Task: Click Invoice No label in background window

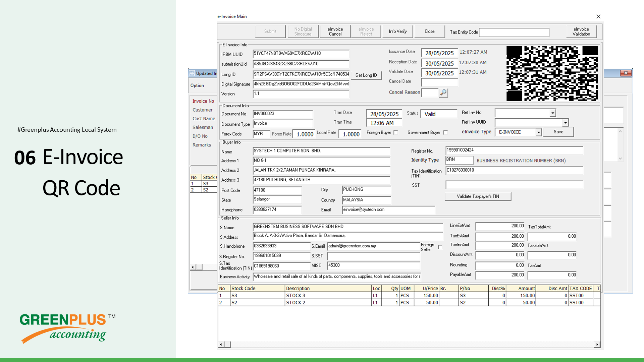Action: click(x=203, y=101)
